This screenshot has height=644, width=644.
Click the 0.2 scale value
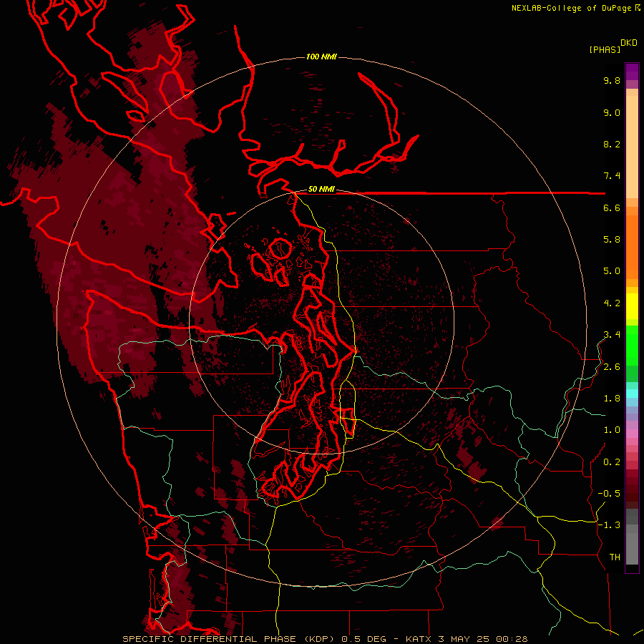click(x=612, y=462)
